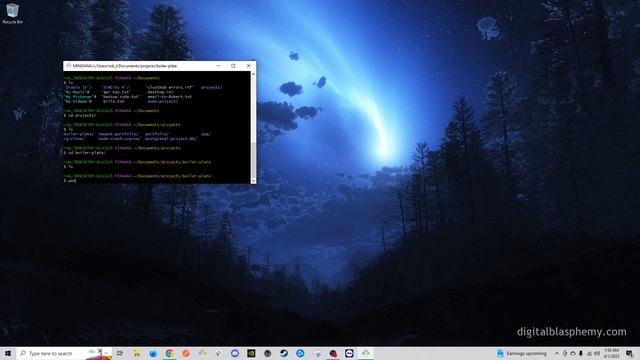Image resolution: width=640 pixels, height=360 pixels.
Task: Click the Type here to search box
Action: pos(64,353)
